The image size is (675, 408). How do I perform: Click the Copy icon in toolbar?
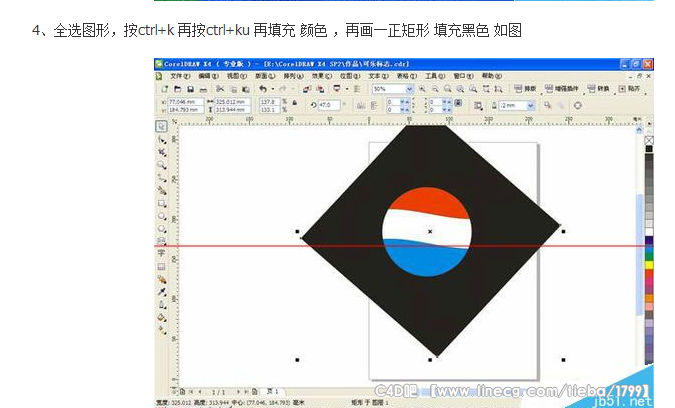[x=233, y=89]
